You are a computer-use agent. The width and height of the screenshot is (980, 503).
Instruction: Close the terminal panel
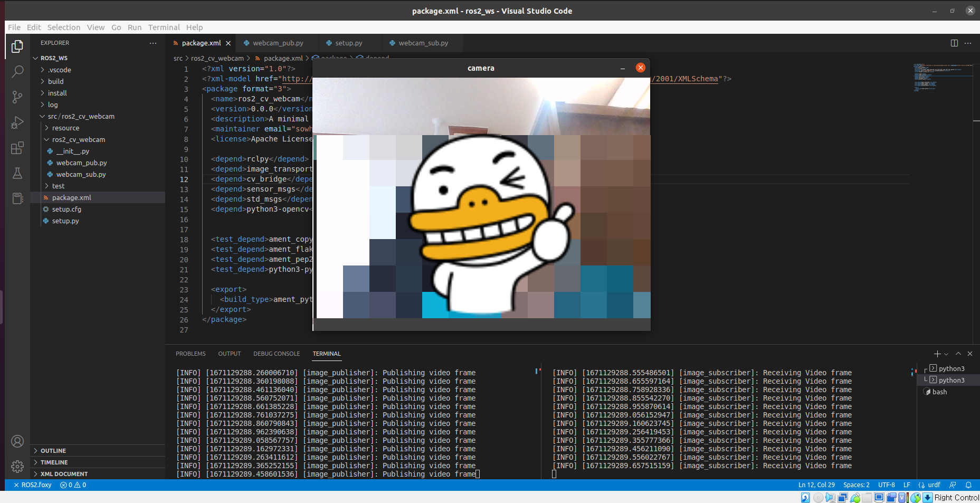point(970,354)
